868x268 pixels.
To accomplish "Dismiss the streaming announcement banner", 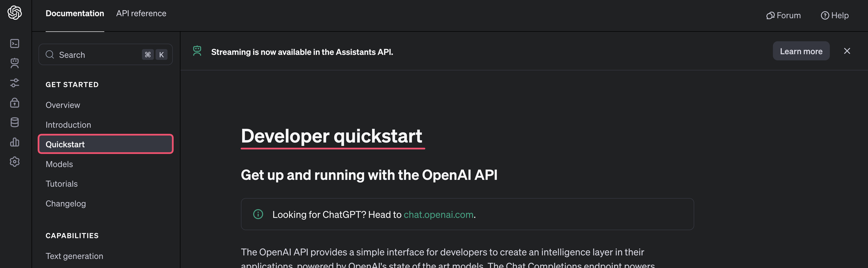I will [x=847, y=51].
